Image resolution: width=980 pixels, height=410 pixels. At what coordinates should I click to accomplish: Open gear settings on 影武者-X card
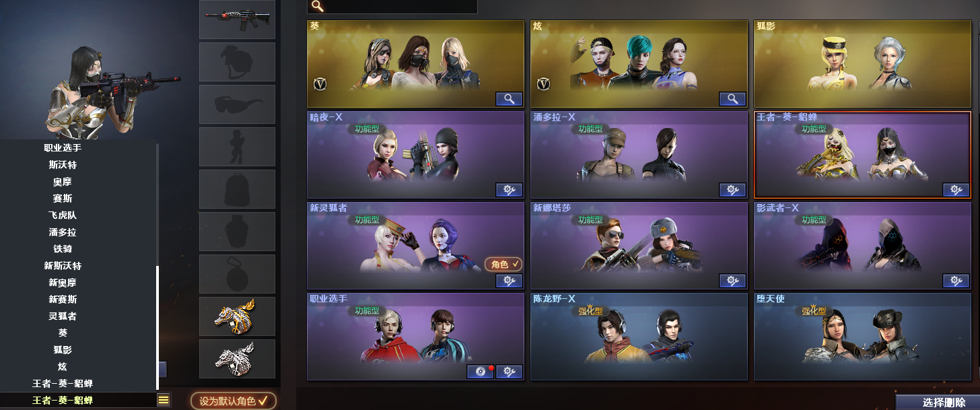pyautogui.click(x=956, y=281)
